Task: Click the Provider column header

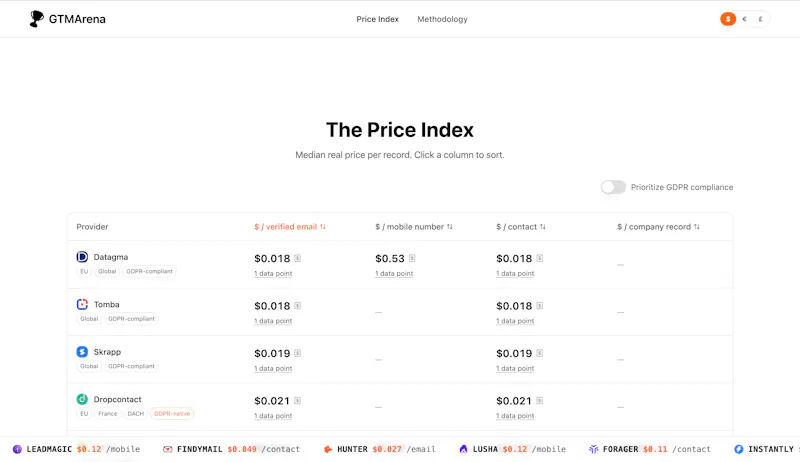Action: (92, 226)
